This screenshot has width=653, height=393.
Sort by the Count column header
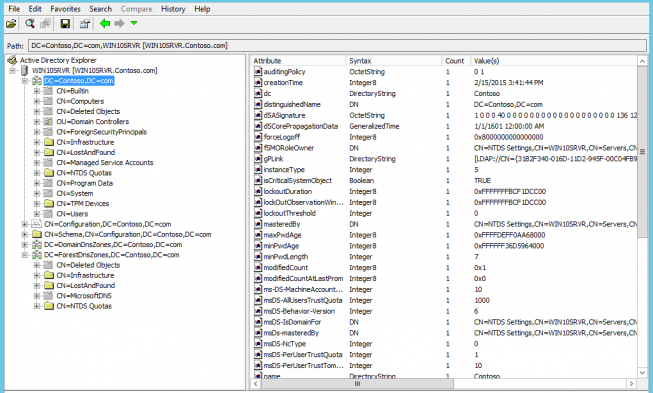(x=456, y=61)
